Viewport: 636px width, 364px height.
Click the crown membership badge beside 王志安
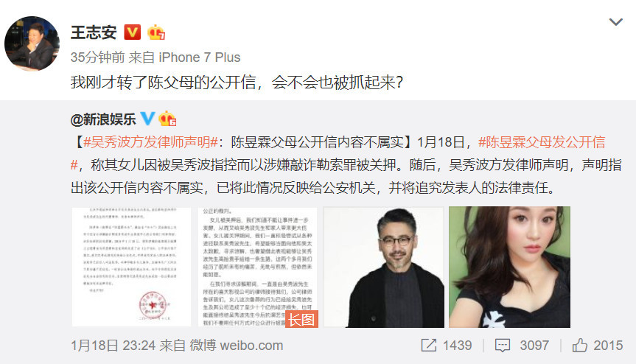[x=156, y=32]
